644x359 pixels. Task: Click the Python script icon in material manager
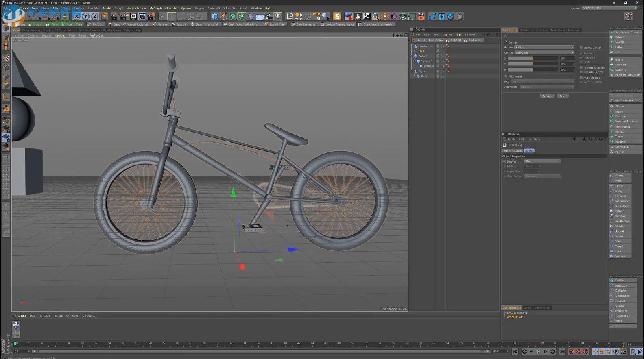point(16,325)
